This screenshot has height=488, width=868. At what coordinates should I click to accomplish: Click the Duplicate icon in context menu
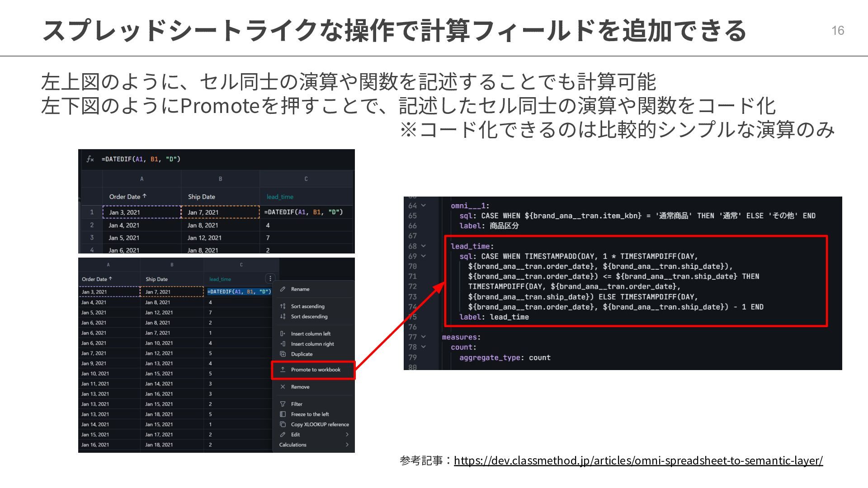(283, 354)
